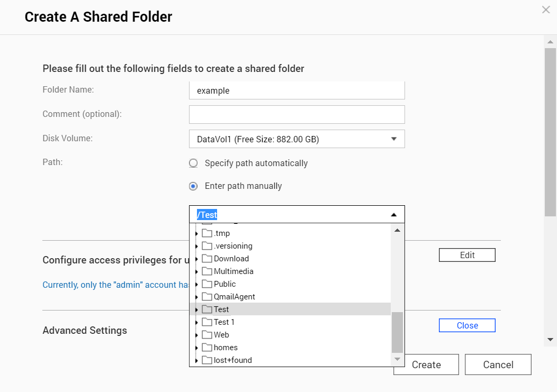
Task: Click the .versioning folder icon
Action: pyautogui.click(x=206, y=246)
